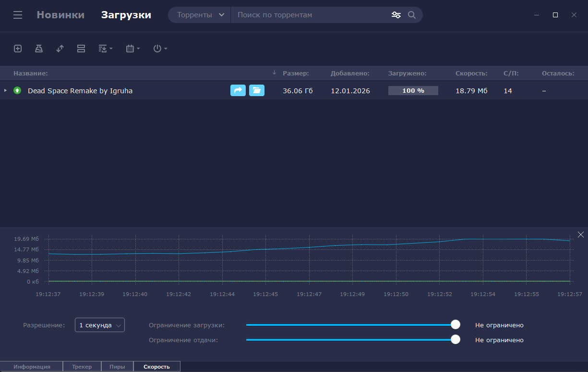The image size is (588, 372).
Task: Click green seeding status icon
Action: (17, 90)
